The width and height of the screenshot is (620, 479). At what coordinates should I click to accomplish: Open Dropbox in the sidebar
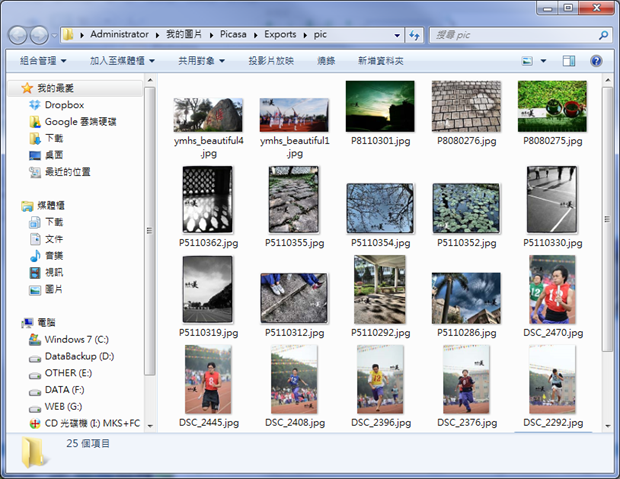click(x=57, y=105)
